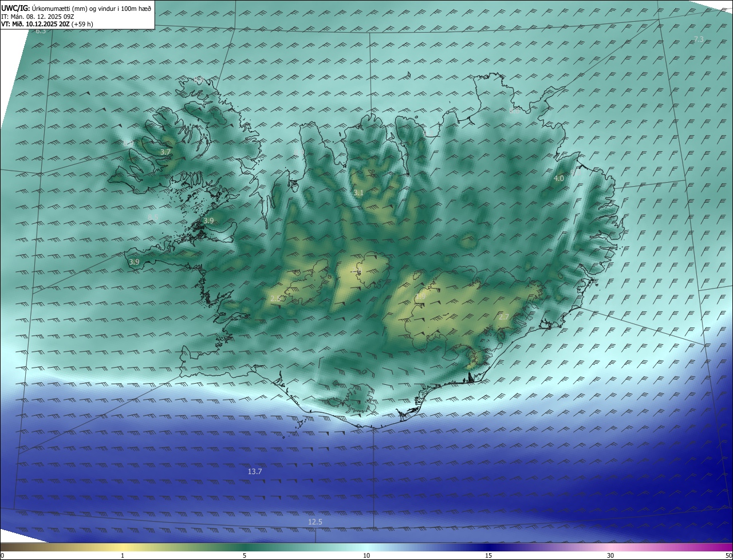Image resolution: width=733 pixels, height=560 pixels.
Task: Click the "1" tick label on the colorbar
Action: click(123, 555)
